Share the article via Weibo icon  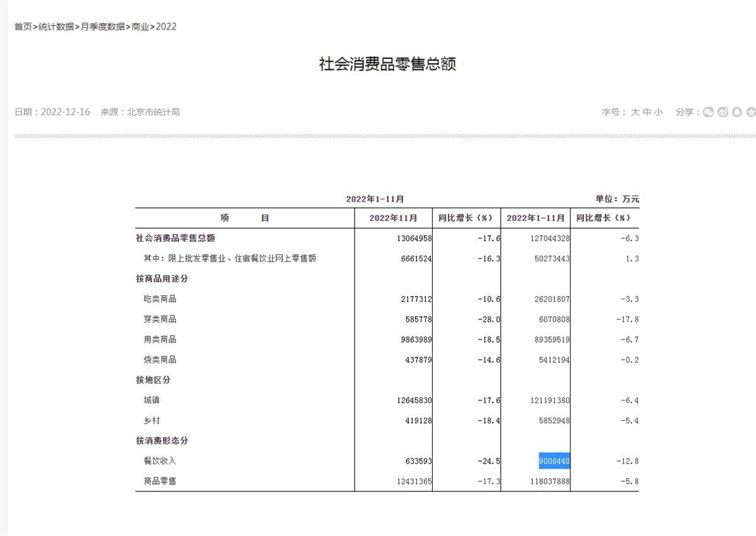tap(723, 112)
